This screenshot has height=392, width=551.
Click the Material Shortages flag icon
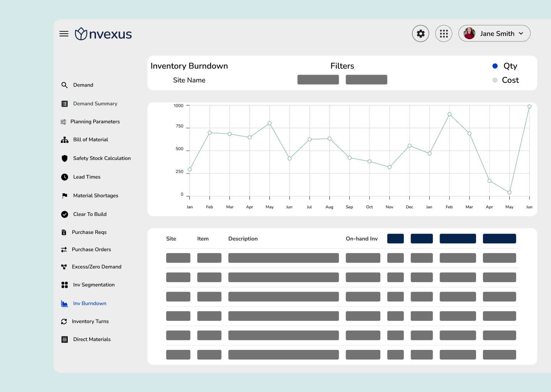(65, 196)
